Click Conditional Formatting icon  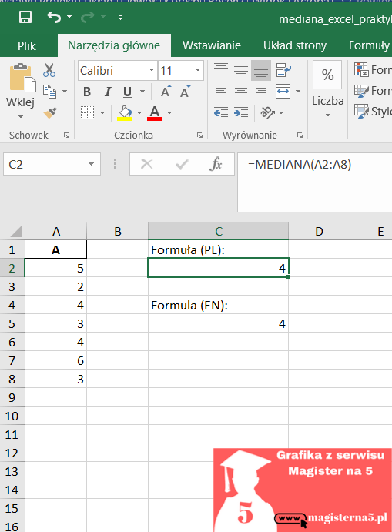click(361, 69)
